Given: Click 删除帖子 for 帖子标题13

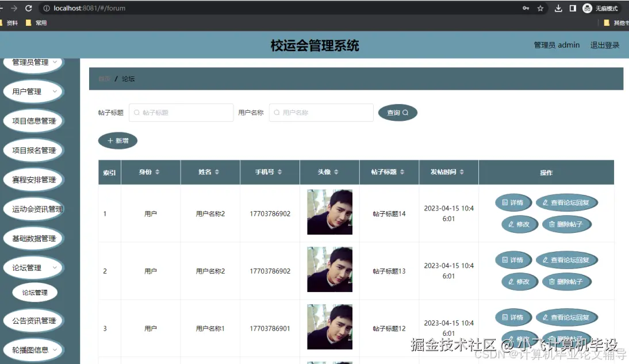Looking at the screenshot, I should 566,282.
